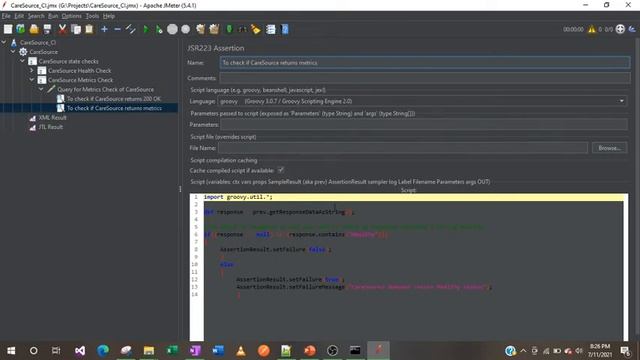Open the Function Helper dialog icon
The image size is (640, 360).
(270, 29)
